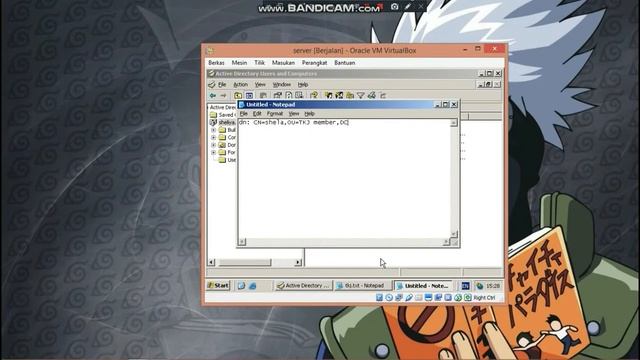Click the Refresh icon in Active Directory toolbar
This screenshot has width=640, height=360.
pos(289,96)
